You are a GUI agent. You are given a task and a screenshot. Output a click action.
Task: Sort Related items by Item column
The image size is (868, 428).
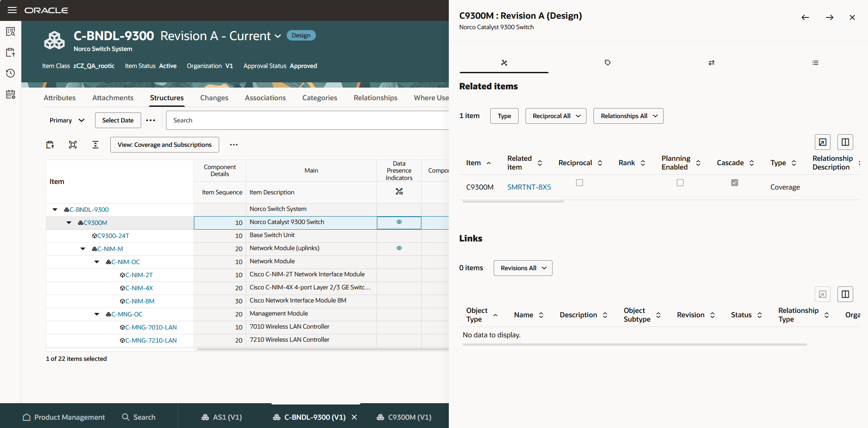(489, 163)
